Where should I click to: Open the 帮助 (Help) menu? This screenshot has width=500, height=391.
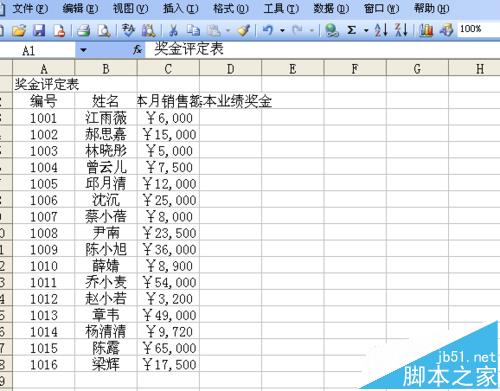click(432, 8)
